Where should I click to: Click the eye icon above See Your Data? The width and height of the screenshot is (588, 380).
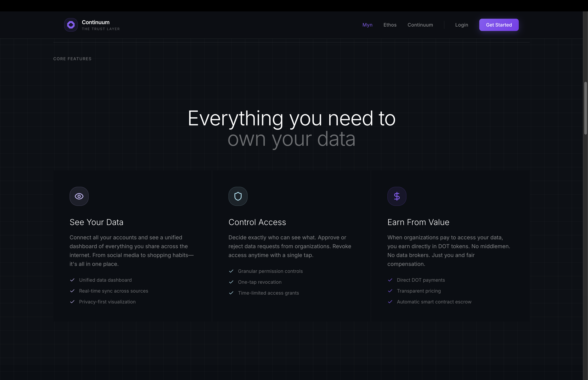[79, 196]
